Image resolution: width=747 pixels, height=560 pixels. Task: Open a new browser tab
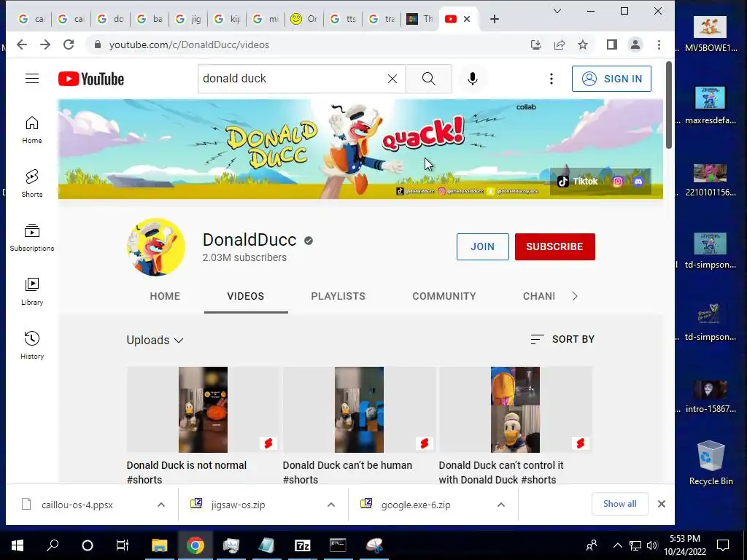tap(495, 19)
